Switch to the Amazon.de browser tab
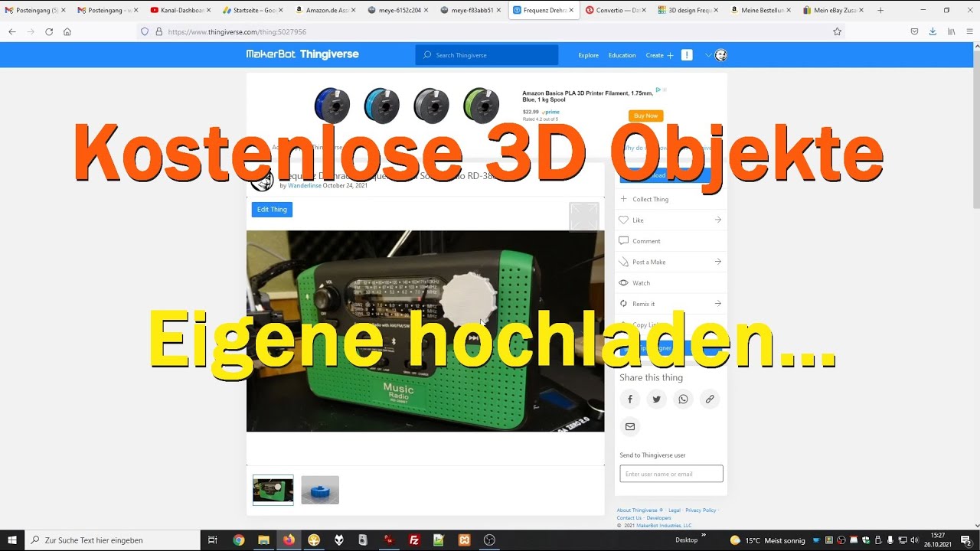The image size is (980, 551). point(325,11)
